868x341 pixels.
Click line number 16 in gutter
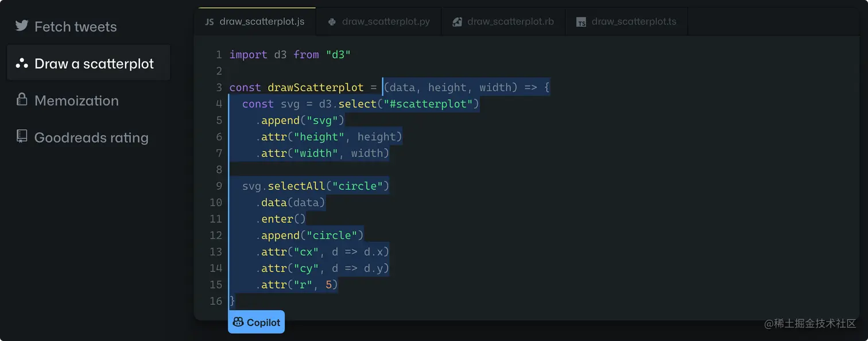216,301
